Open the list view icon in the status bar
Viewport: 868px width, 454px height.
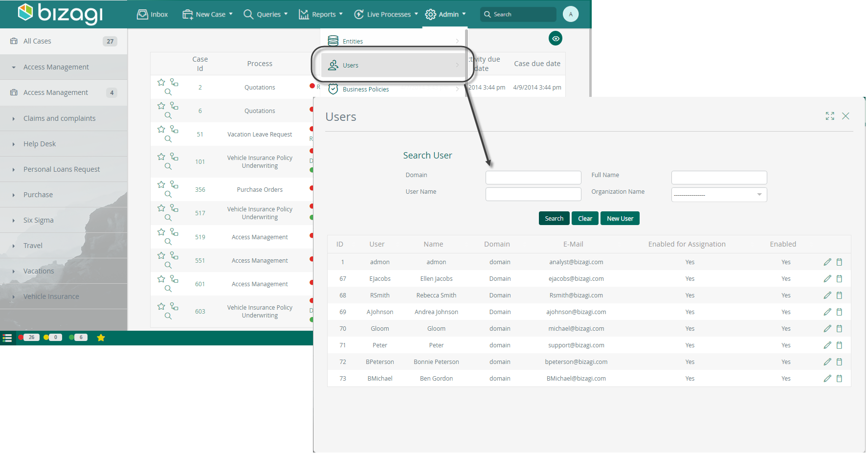coord(7,338)
